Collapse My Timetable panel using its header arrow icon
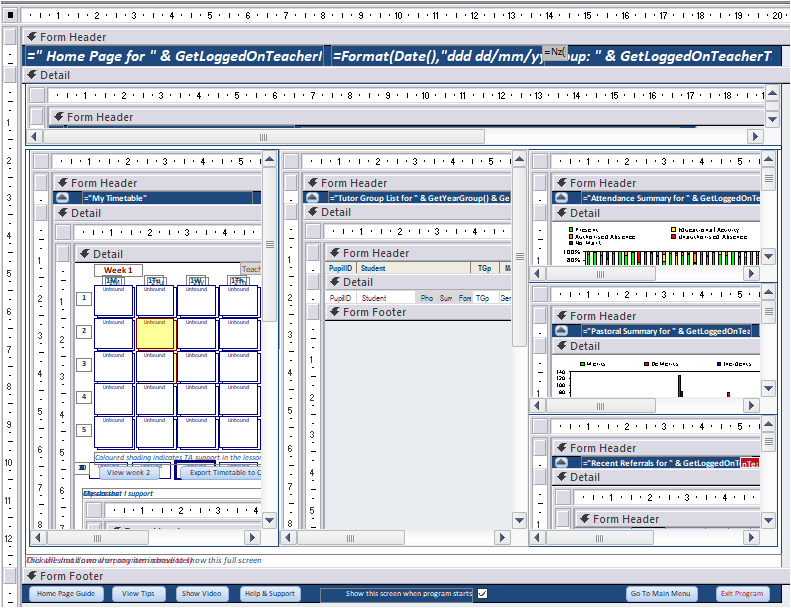 63,198
